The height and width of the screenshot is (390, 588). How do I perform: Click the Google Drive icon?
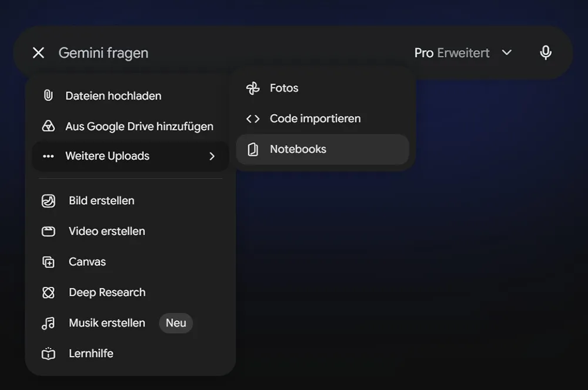[48, 126]
